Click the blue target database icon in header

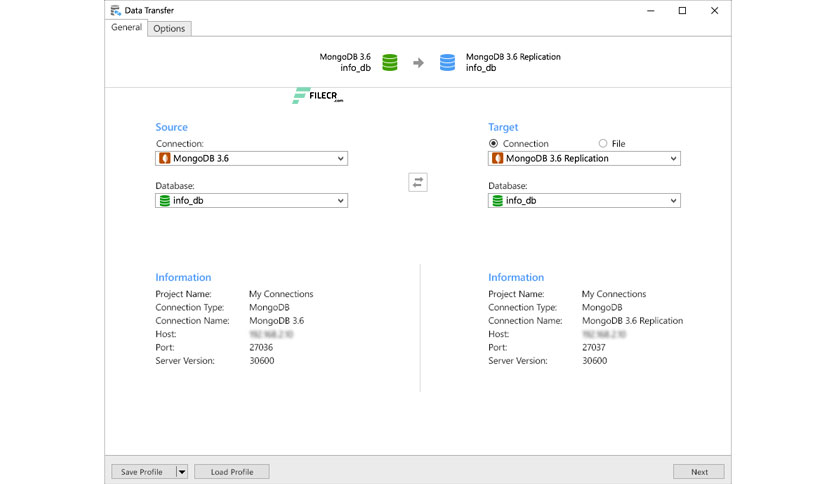(447, 62)
